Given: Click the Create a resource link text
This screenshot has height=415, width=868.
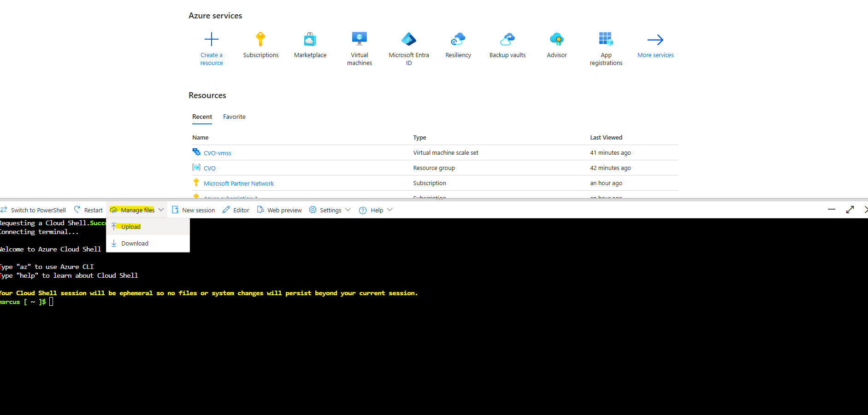Looking at the screenshot, I should tap(212, 59).
